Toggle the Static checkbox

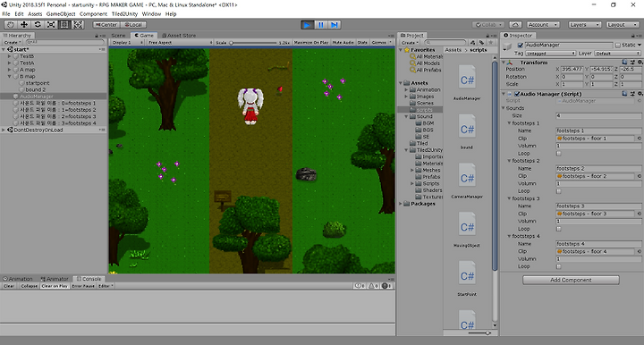[x=617, y=45]
